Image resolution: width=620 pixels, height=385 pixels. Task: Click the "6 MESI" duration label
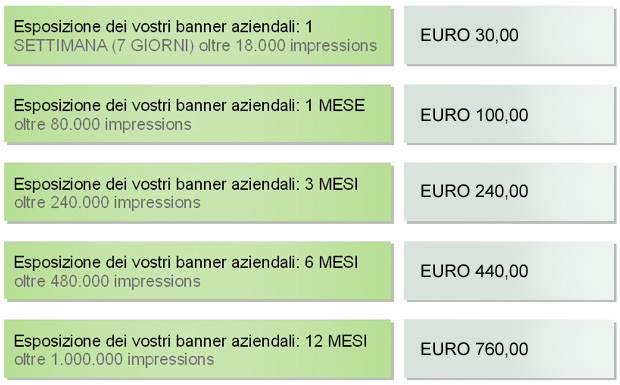tap(331, 262)
